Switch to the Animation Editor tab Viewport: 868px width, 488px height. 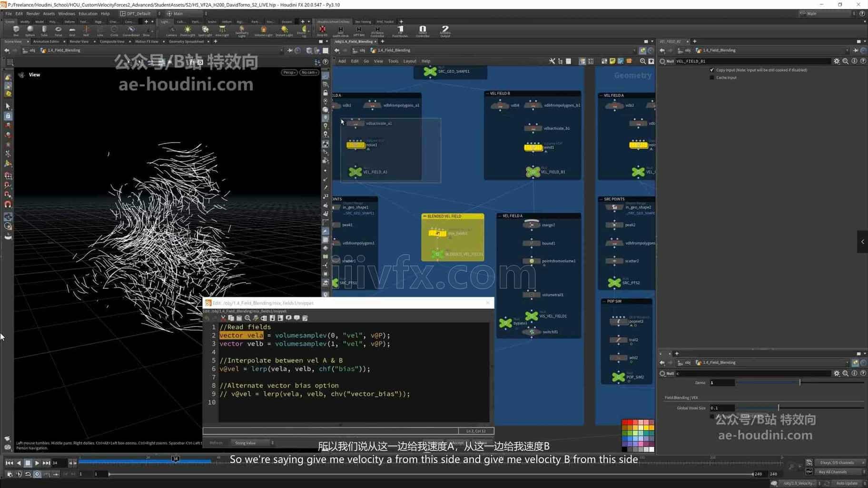pyautogui.click(x=46, y=42)
